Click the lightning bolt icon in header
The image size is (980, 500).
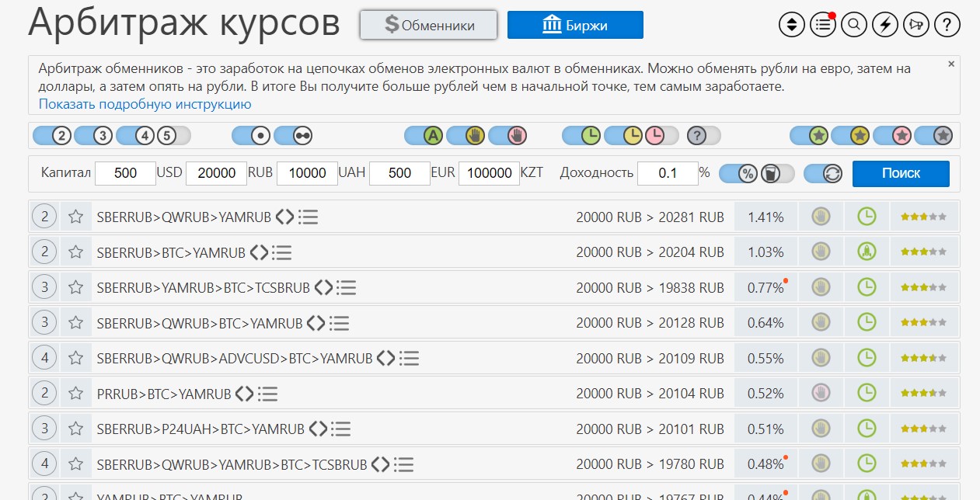tap(885, 25)
